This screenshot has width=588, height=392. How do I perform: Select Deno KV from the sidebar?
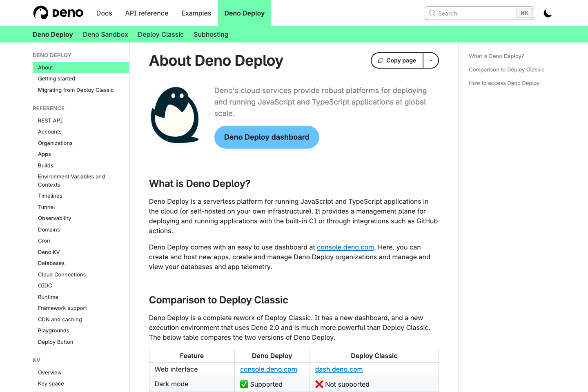coord(49,252)
